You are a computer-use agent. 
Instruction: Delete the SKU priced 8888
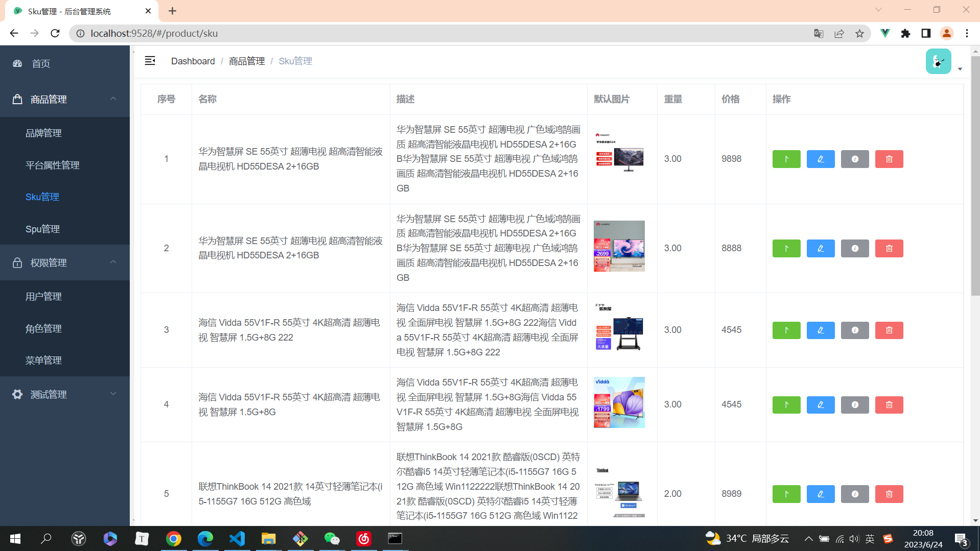[889, 248]
